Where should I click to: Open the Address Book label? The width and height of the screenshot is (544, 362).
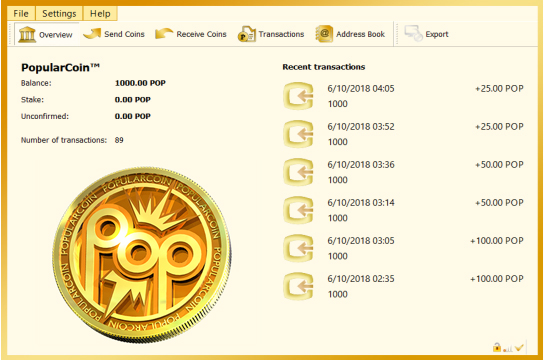click(x=360, y=34)
